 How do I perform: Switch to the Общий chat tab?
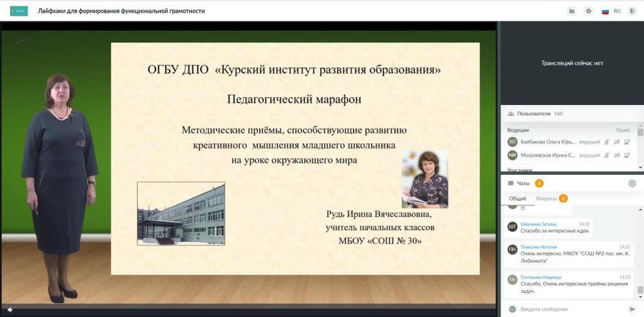pyautogui.click(x=518, y=198)
